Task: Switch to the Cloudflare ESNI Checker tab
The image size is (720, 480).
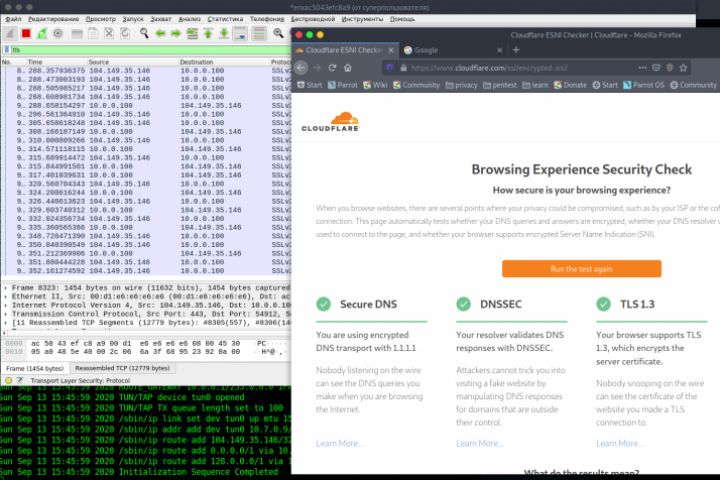Action: click(344, 50)
